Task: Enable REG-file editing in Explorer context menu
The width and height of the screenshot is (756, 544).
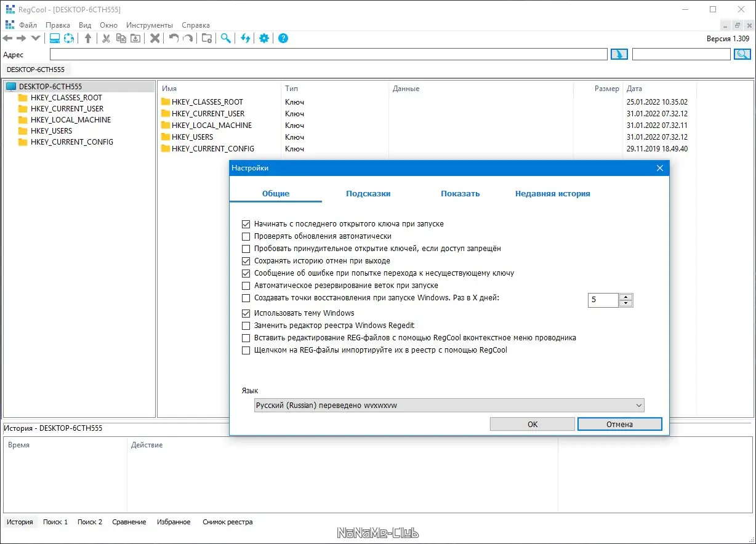Action: click(246, 338)
